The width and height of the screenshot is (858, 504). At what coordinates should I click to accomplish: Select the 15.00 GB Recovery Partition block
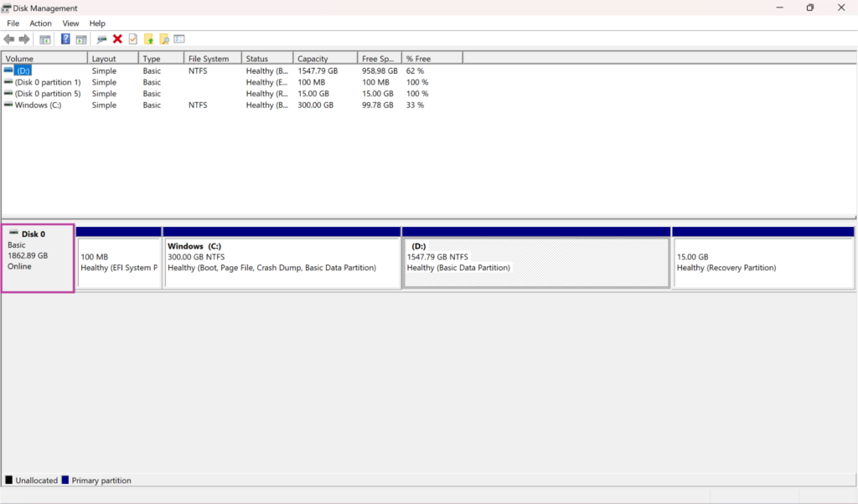point(762,261)
